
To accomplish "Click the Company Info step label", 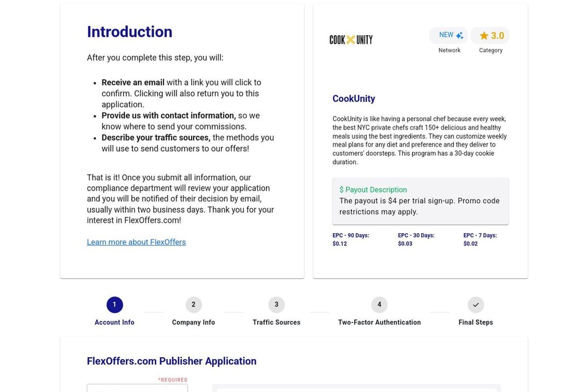I will tap(193, 322).
